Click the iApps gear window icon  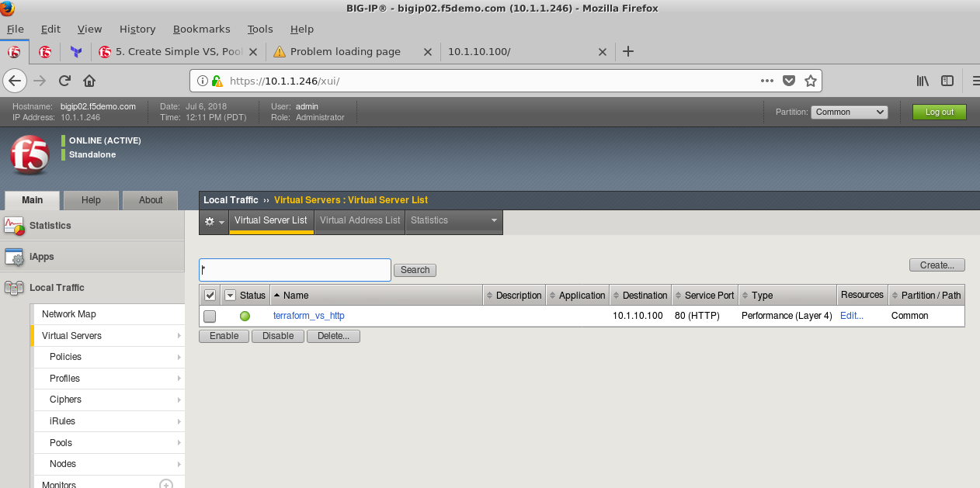click(14, 257)
